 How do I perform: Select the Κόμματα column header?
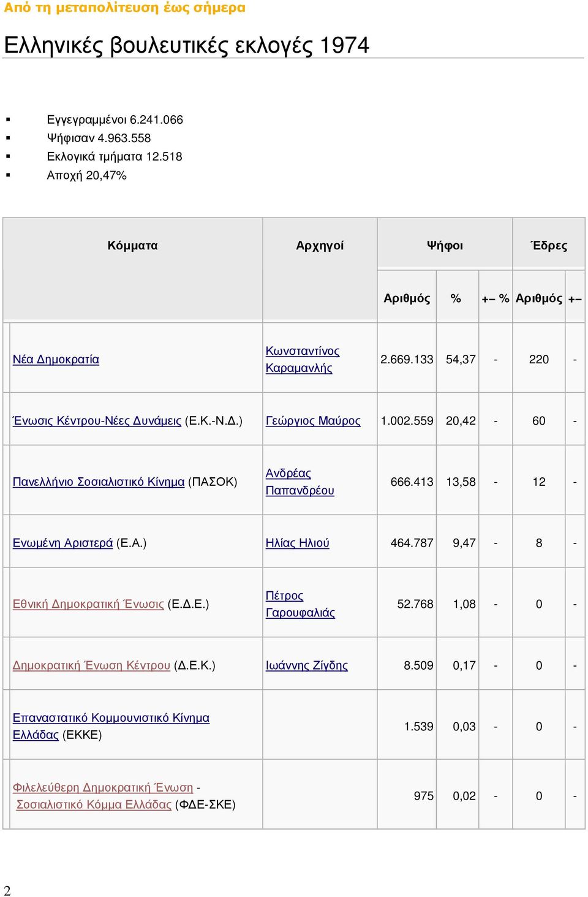(x=133, y=246)
